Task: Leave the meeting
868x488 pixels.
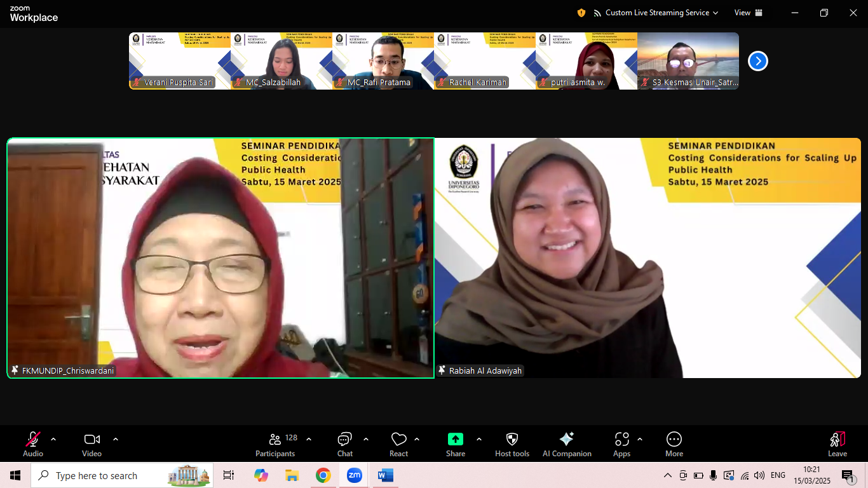Action: [837, 444]
